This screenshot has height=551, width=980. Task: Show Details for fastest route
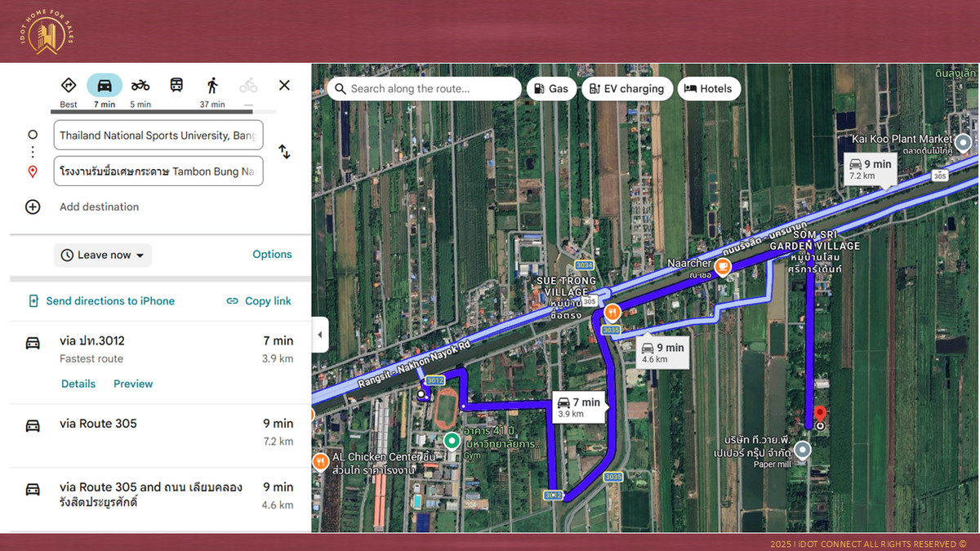[x=78, y=384]
